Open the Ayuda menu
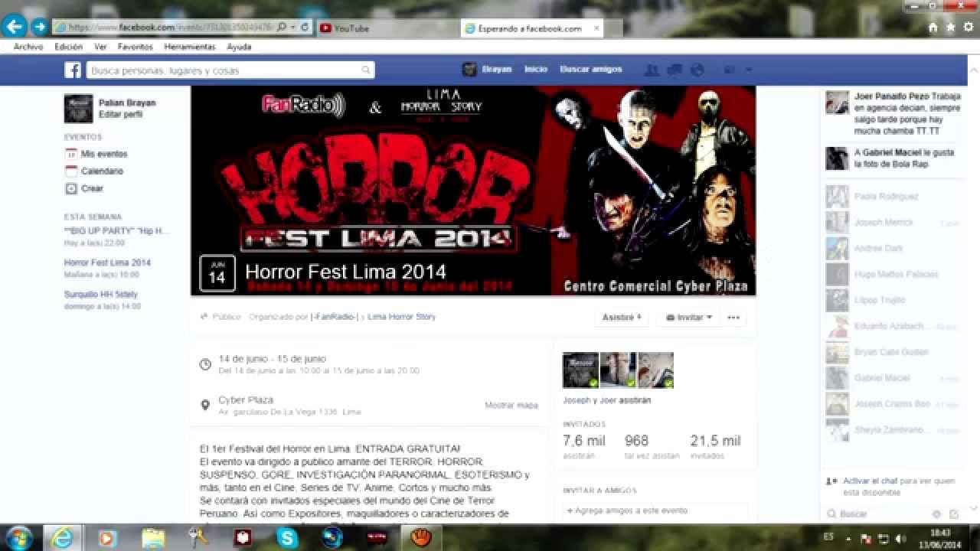The width and height of the screenshot is (980, 551). 239,47
